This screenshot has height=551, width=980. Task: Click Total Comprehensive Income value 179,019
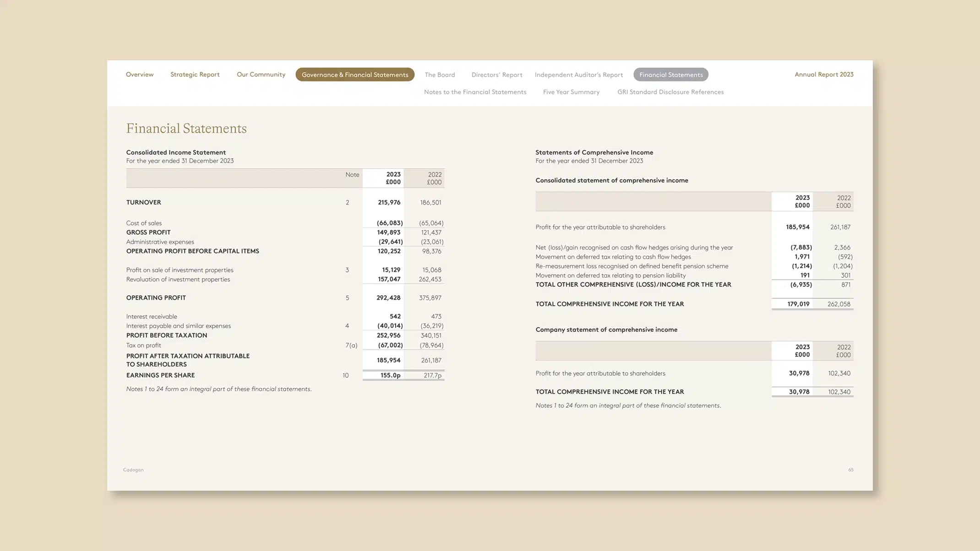tap(798, 304)
